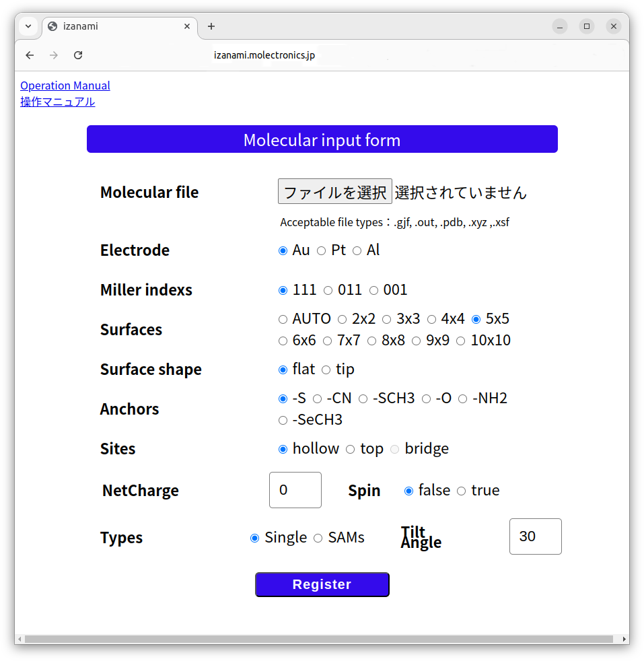Select 9x9 surface option

coord(417,341)
